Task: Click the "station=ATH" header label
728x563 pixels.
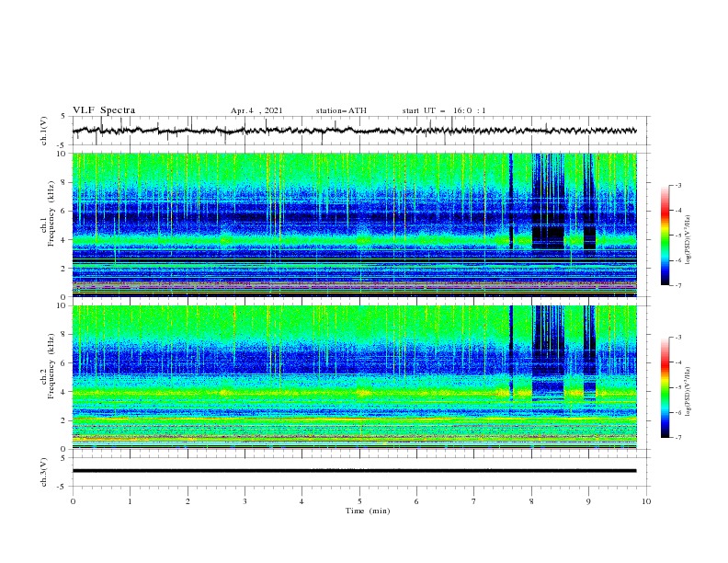Action: click(x=341, y=110)
